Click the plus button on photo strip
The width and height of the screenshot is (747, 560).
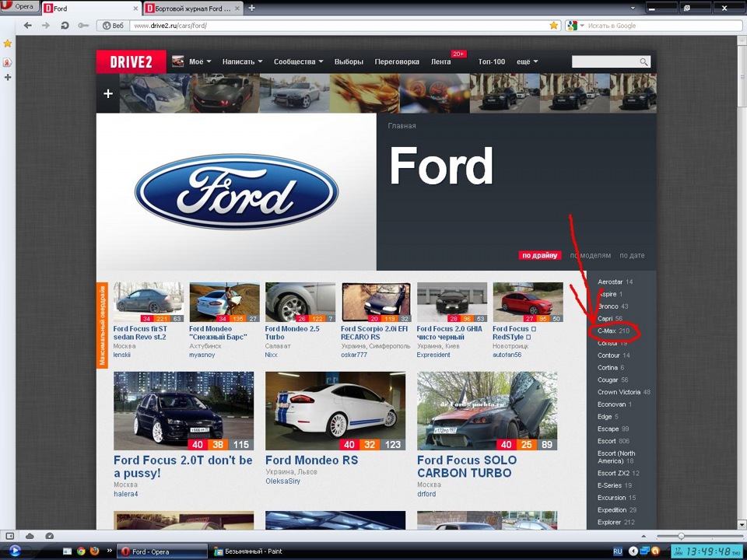(x=108, y=93)
